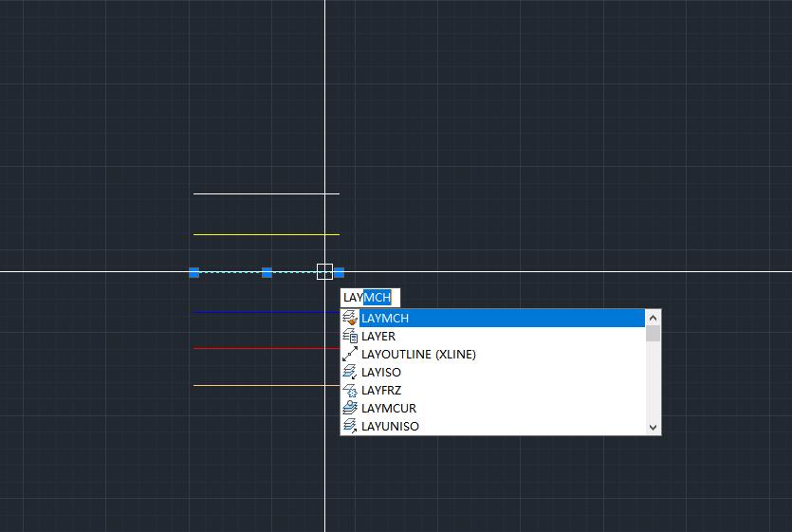The image size is (792, 532).
Task: Select the LAYMCUR text suggestion
Action: click(389, 409)
